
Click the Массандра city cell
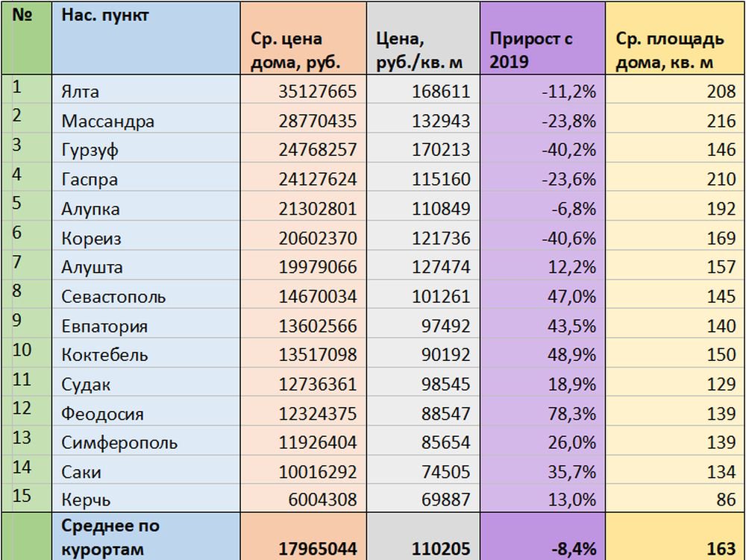(x=107, y=122)
